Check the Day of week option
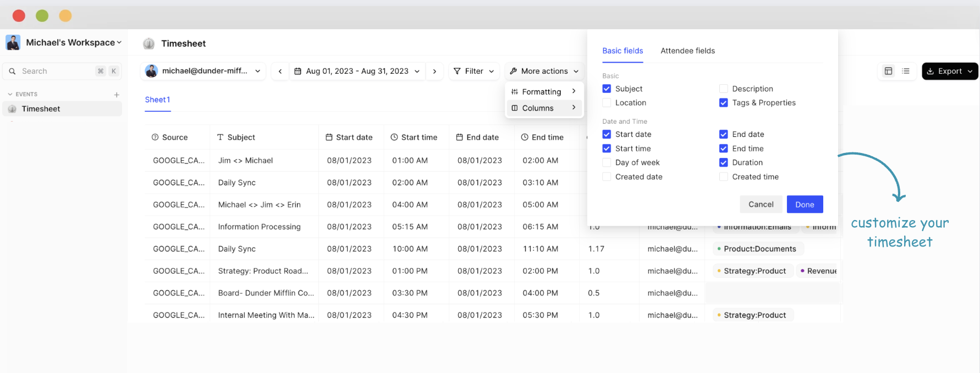This screenshot has width=980, height=373. pyautogui.click(x=607, y=162)
